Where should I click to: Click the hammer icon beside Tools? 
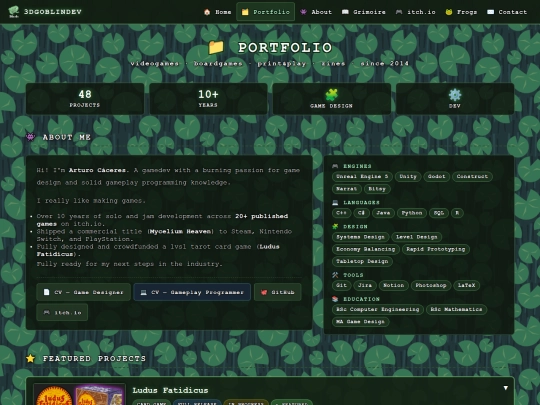click(x=335, y=275)
